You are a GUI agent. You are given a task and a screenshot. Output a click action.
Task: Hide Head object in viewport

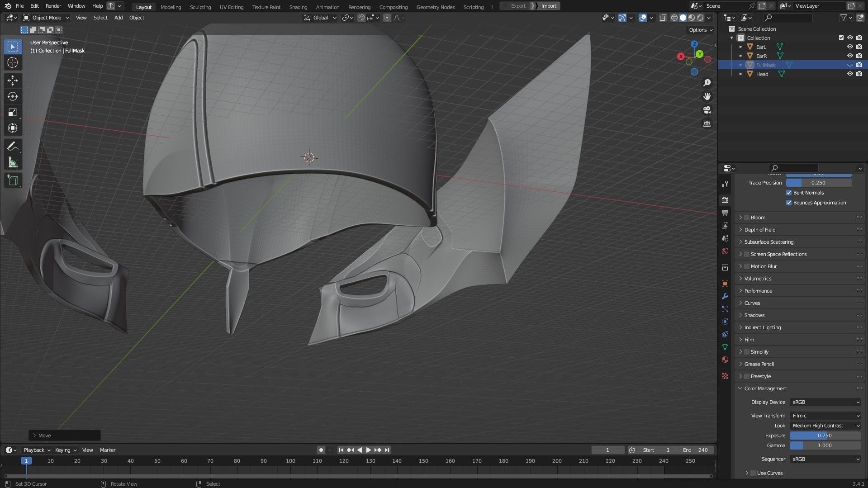(x=850, y=74)
